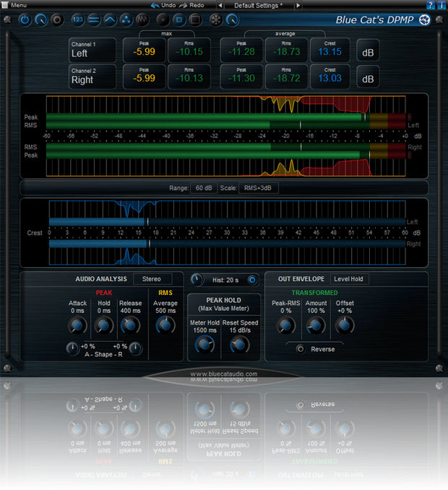The image size is (448, 490).
Task: Select the smallest window size icon
Action: tap(163, 20)
